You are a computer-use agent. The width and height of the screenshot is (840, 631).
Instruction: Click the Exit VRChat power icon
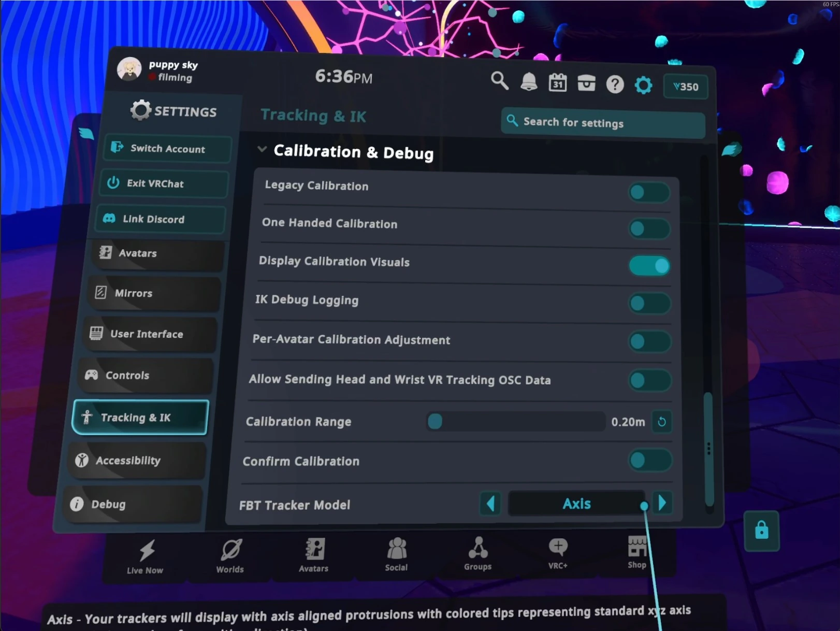113,182
